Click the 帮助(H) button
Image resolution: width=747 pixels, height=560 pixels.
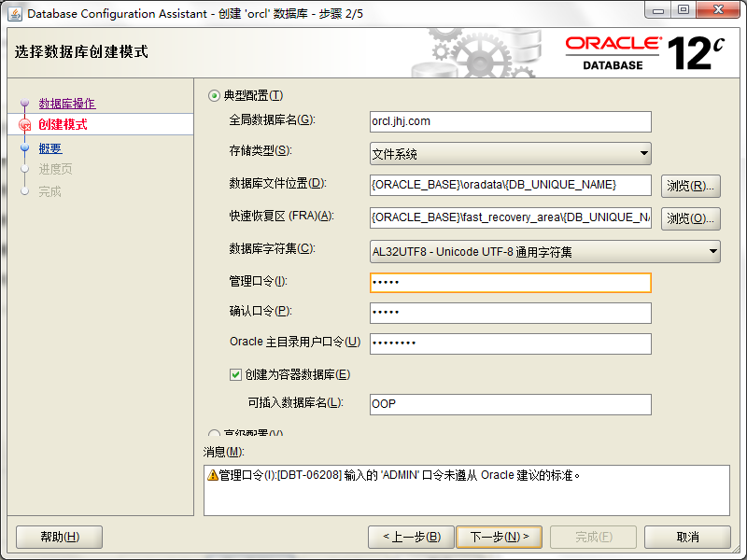click(x=60, y=538)
